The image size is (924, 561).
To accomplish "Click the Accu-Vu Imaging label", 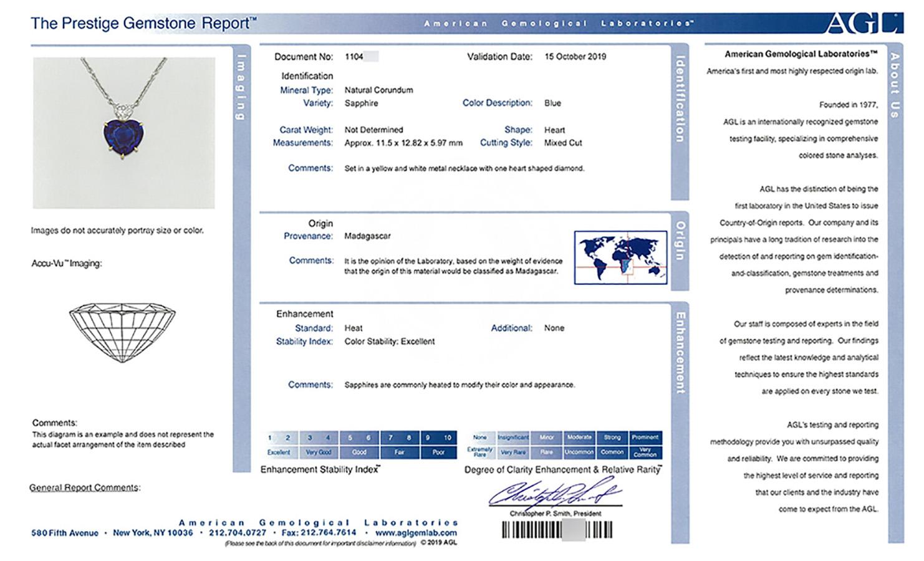I will coord(67,264).
